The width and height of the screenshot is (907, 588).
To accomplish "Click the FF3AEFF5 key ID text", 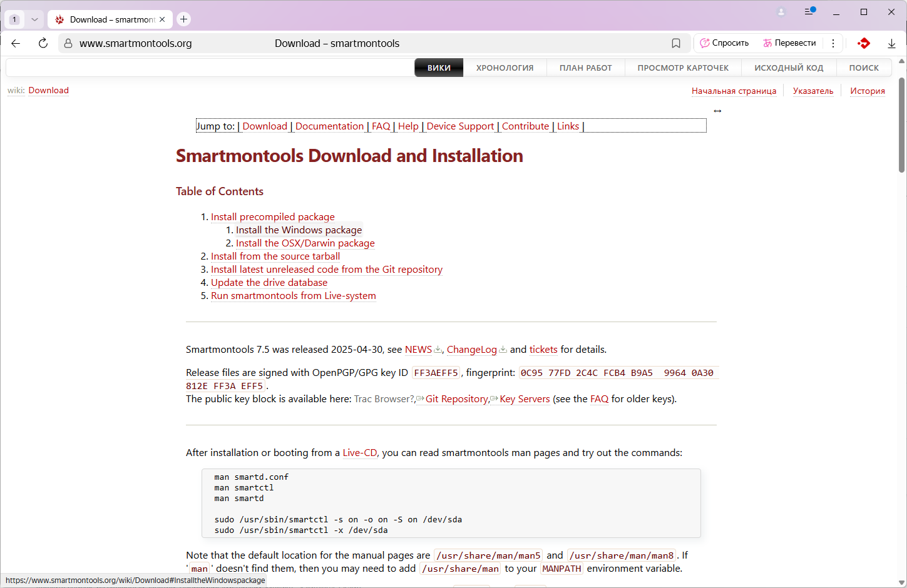I will (x=436, y=373).
